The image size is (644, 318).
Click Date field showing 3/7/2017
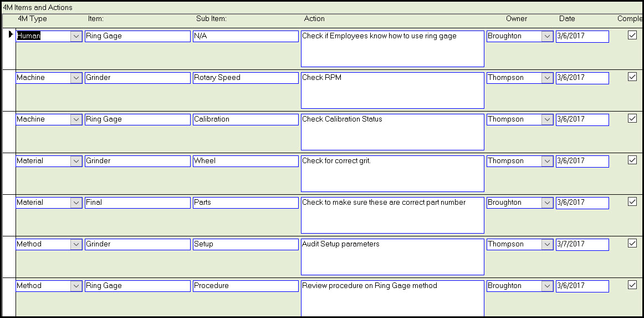pyautogui.click(x=582, y=244)
